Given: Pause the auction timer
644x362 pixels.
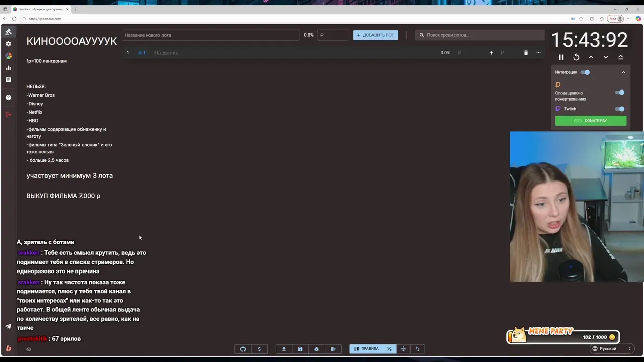Looking at the screenshot, I should pyautogui.click(x=561, y=57).
